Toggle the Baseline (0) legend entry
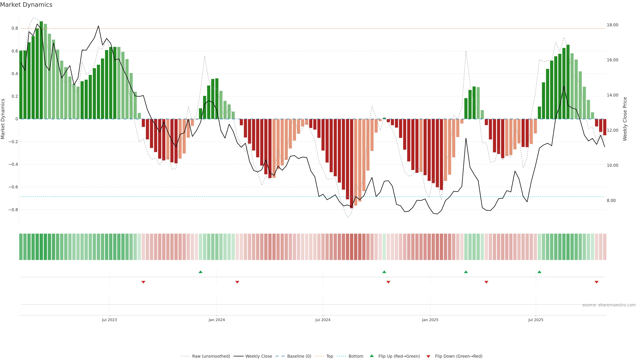Image resolution: width=644 pixels, height=362 pixels. point(299,356)
